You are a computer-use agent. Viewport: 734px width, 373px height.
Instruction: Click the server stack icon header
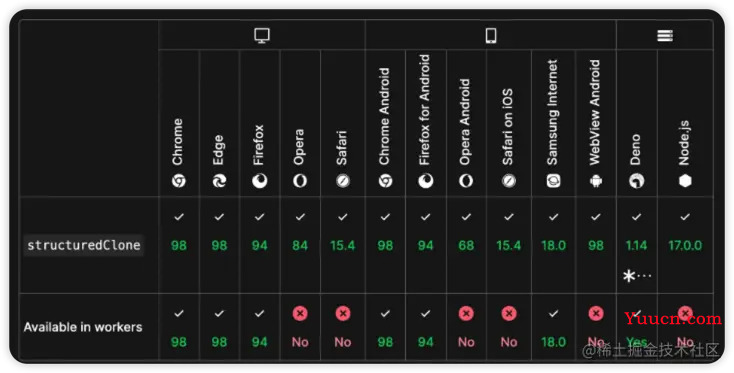(x=665, y=36)
